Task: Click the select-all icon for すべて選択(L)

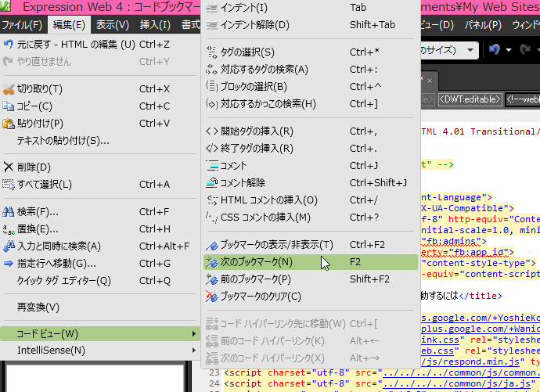Action: coord(9,185)
